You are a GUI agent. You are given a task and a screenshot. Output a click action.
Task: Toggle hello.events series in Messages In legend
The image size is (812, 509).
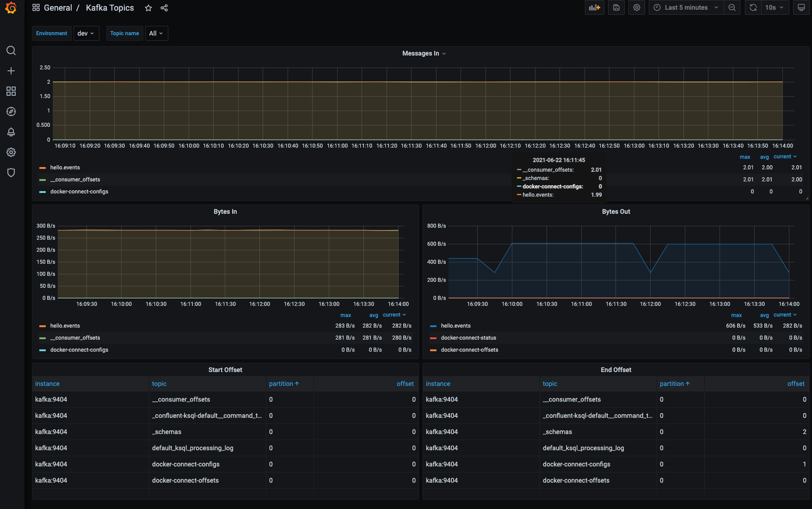tap(65, 168)
